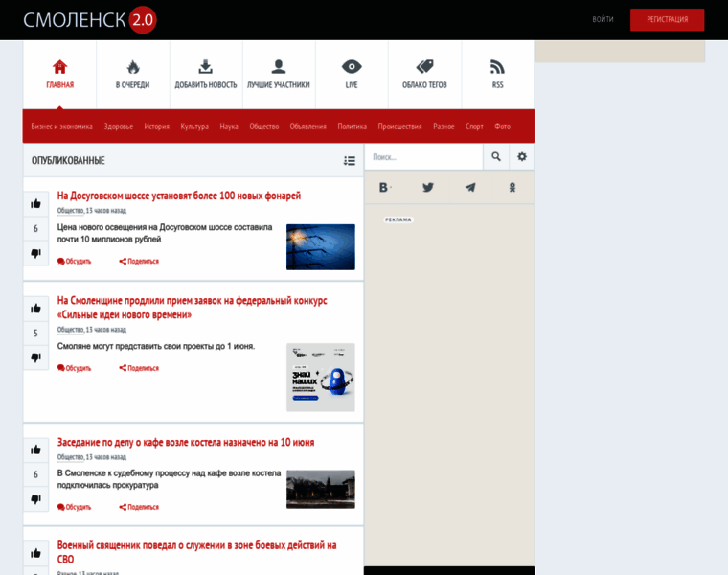Screen dimensions: 728x575
Task: Switch to the Культура category
Action: pos(194,126)
